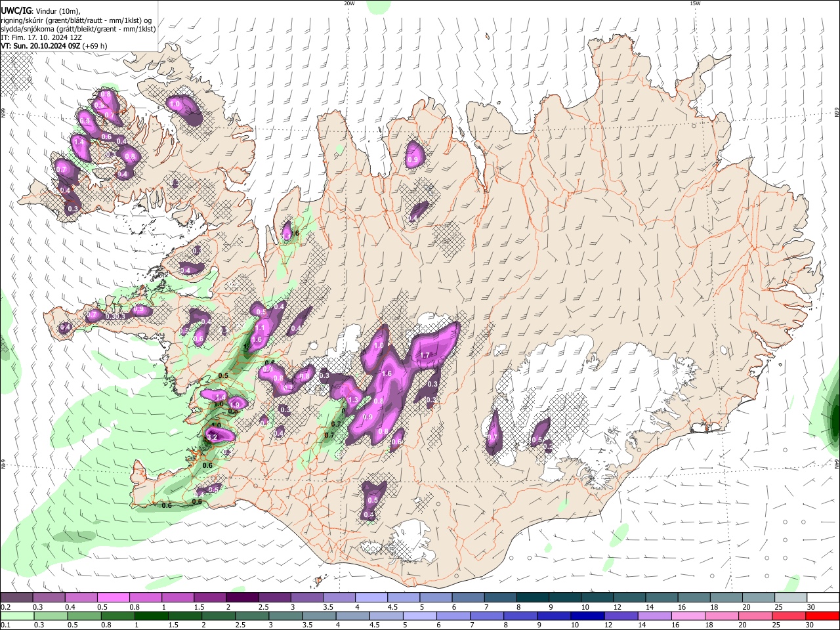Pick the pale green 0.1 swatch in the lower scale

point(16,616)
